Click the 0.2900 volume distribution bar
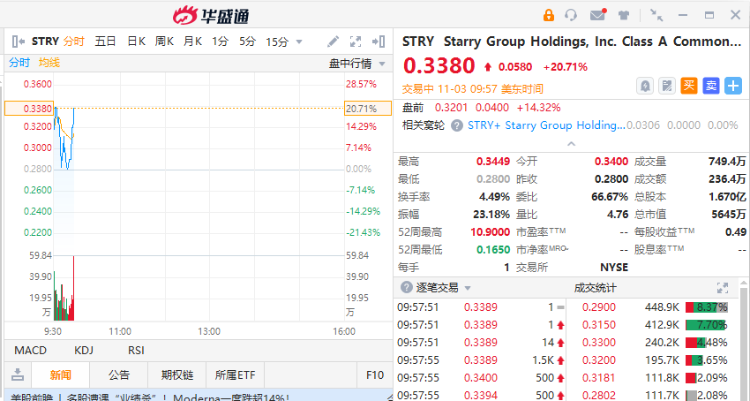 point(706,307)
